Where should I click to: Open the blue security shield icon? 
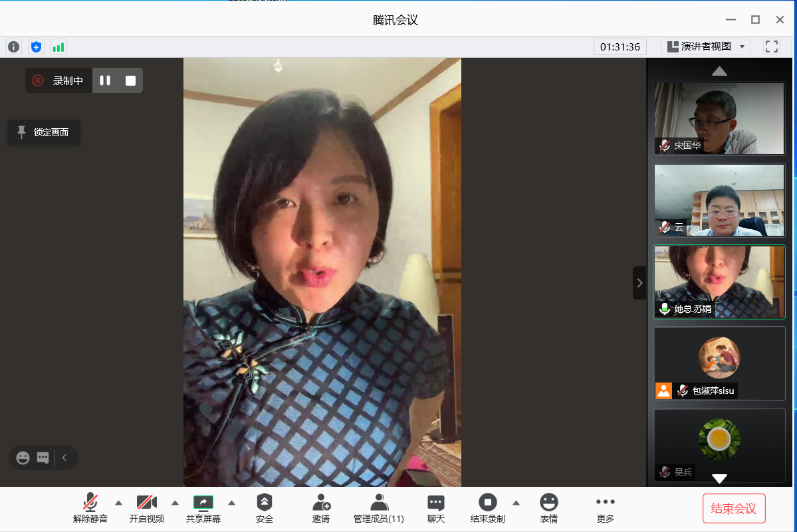(36, 47)
